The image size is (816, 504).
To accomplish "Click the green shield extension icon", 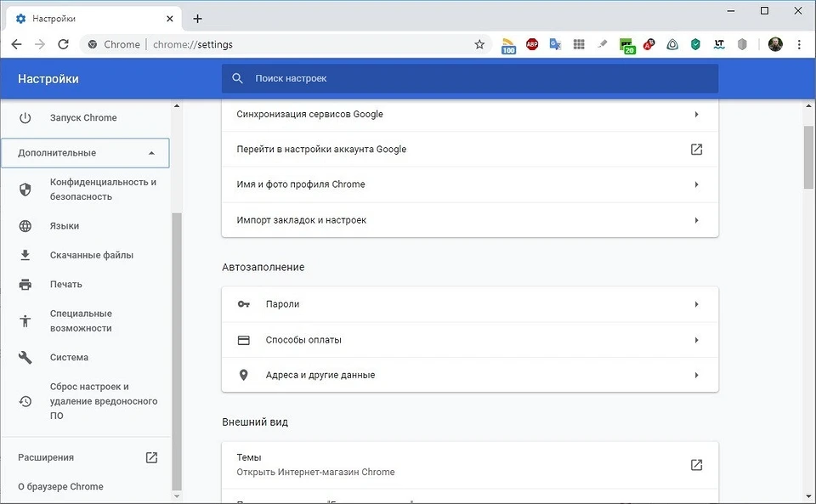I will [695, 44].
